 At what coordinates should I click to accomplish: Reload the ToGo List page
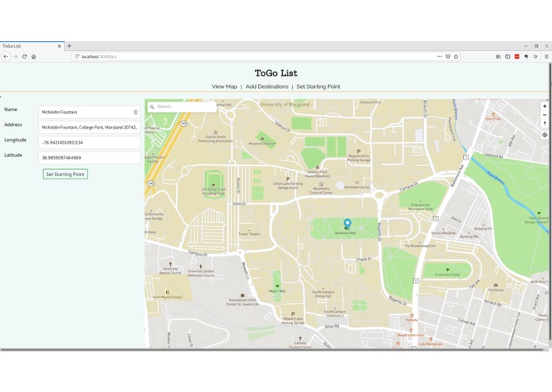coord(25,56)
